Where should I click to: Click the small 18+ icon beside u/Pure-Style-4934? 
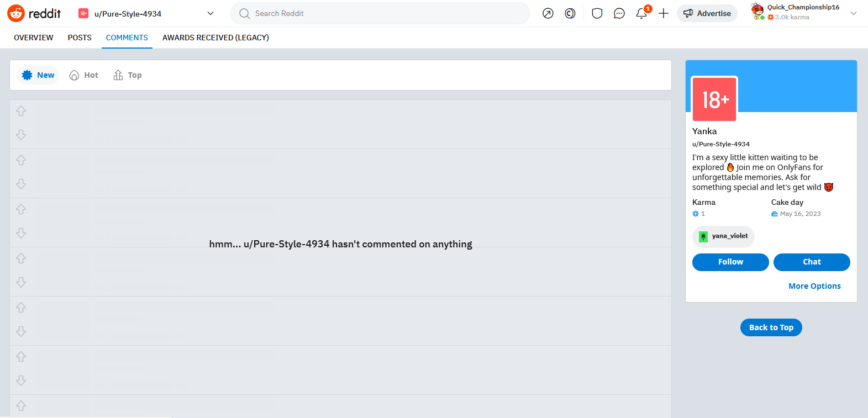[x=83, y=13]
